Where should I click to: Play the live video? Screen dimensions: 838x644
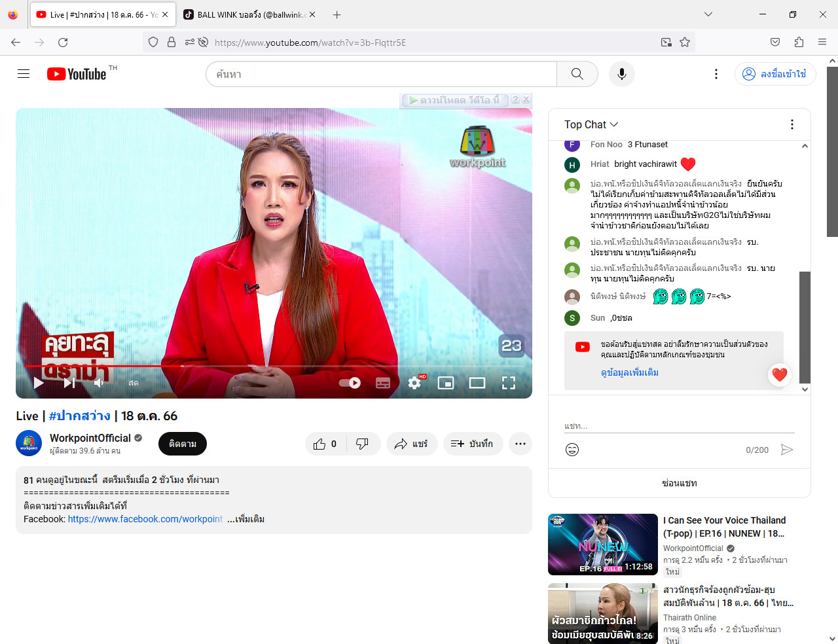pyautogui.click(x=39, y=383)
